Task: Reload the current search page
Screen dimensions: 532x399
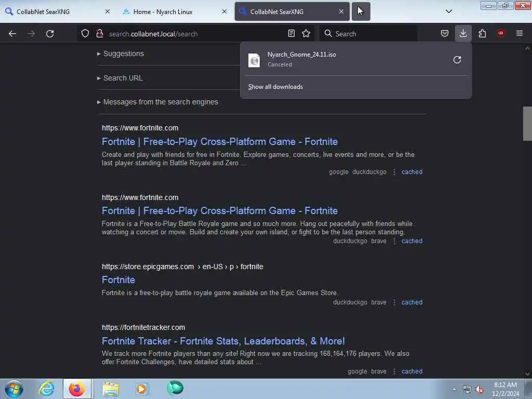Action: pos(50,34)
